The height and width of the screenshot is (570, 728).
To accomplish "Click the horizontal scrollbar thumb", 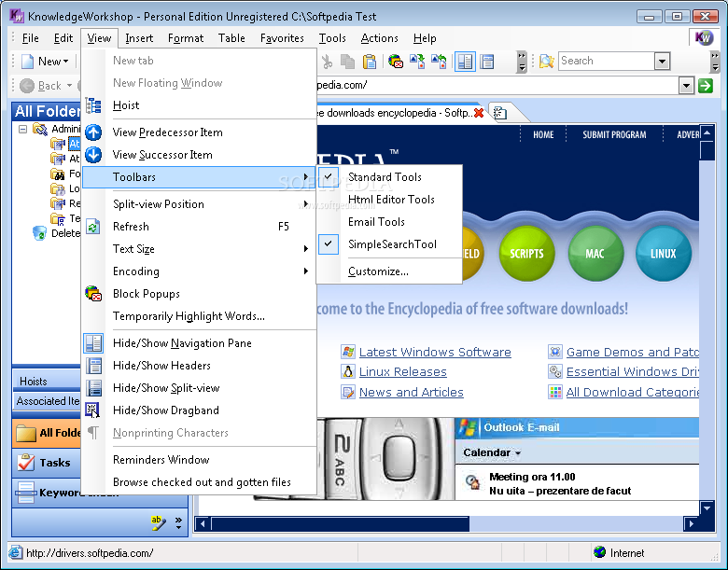I will (340, 523).
